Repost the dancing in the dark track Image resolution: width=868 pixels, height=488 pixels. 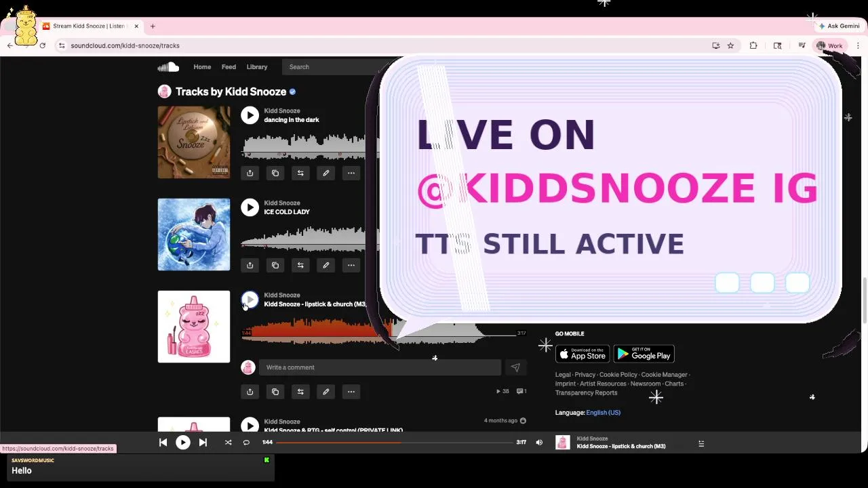(300, 173)
